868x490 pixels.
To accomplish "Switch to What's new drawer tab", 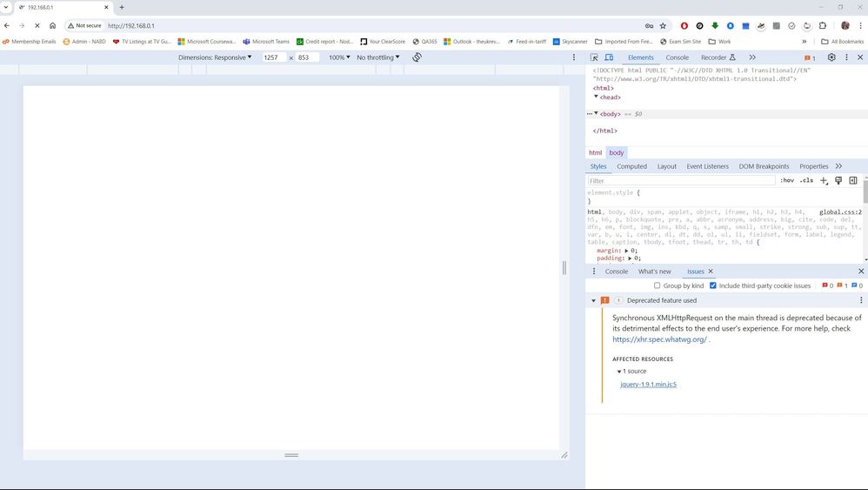I will (x=654, y=272).
